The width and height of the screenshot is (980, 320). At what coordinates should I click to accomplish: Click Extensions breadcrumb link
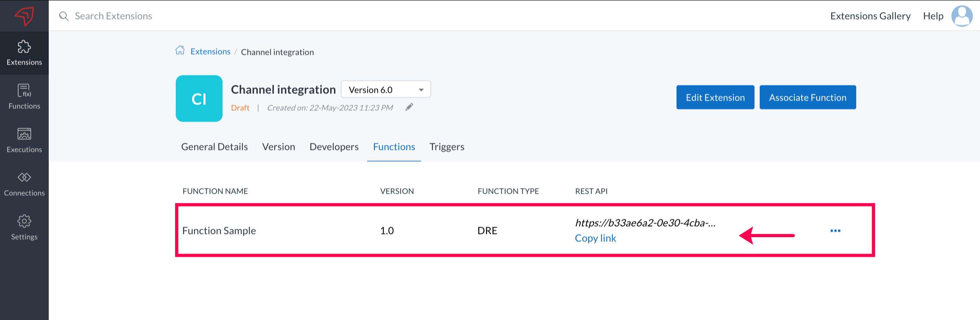(x=210, y=52)
